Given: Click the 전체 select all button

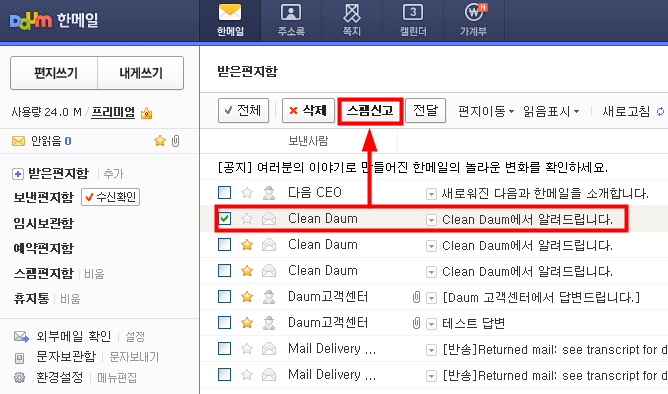Looking at the screenshot, I should (243, 111).
